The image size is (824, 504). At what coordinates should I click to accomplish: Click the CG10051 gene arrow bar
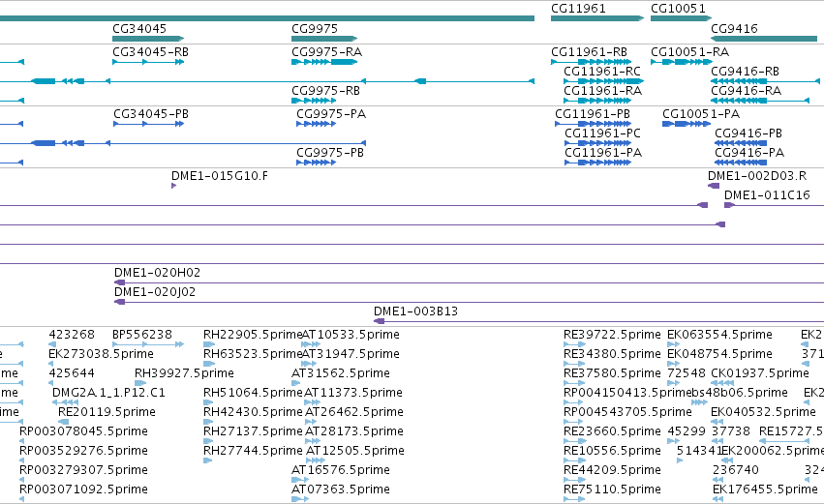click(681, 18)
